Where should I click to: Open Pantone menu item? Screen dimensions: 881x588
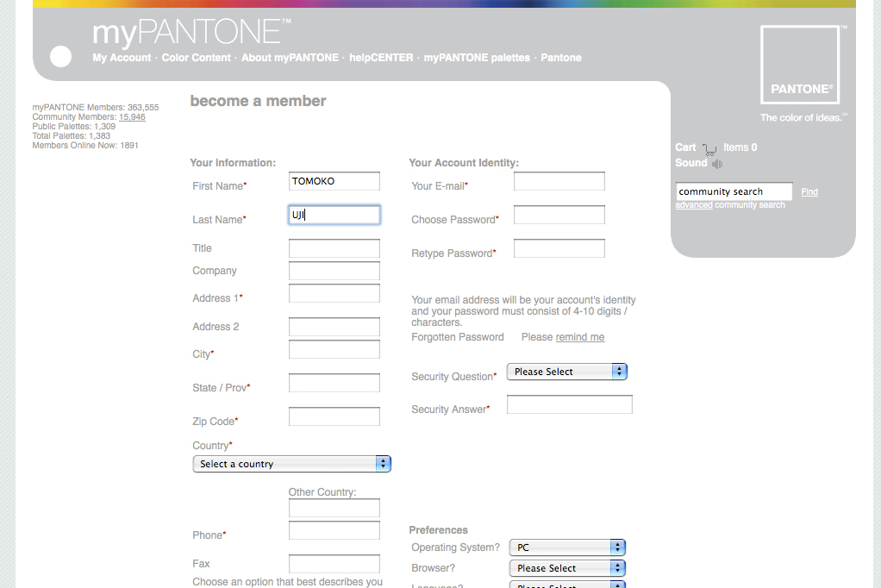(560, 58)
